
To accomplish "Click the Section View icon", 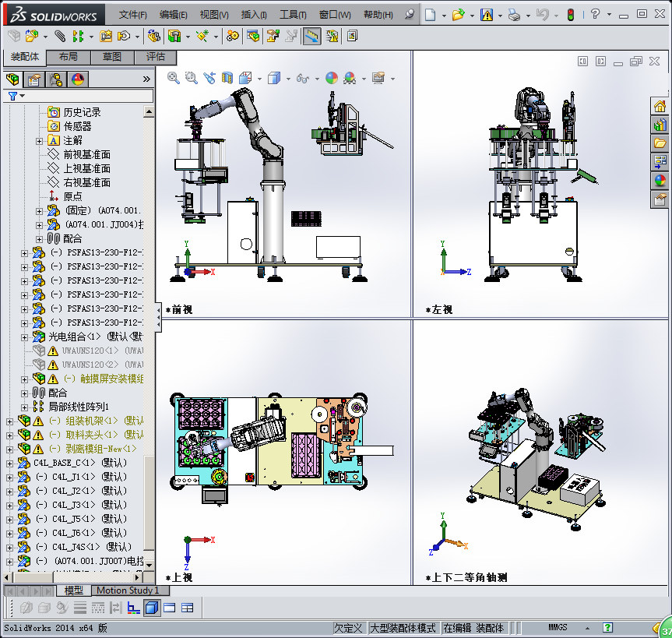I will point(227,78).
